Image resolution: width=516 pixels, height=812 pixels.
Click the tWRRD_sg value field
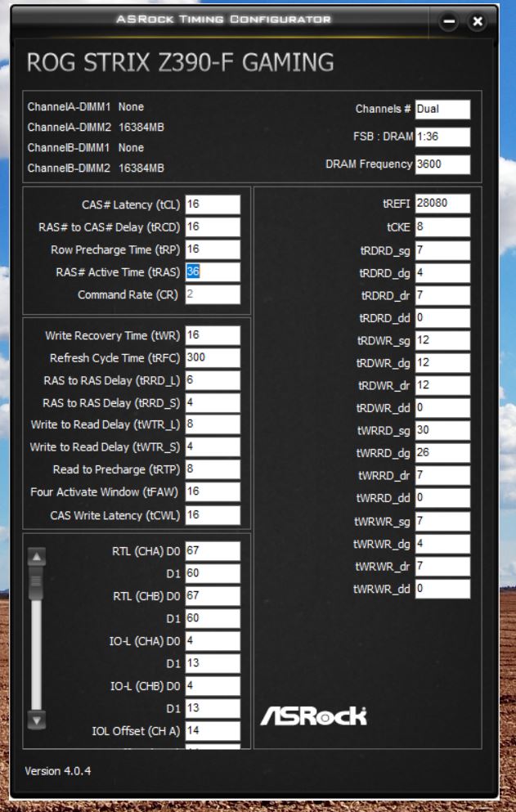click(x=442, y=430)
